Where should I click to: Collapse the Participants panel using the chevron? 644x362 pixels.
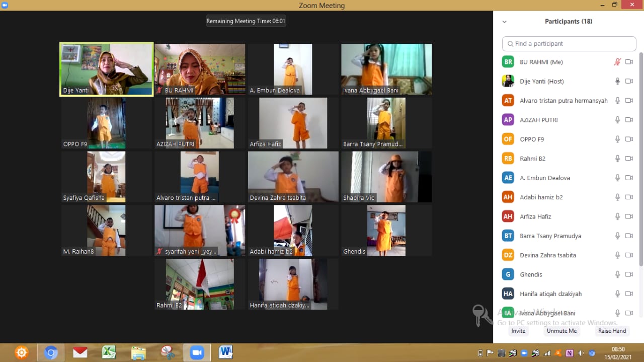pyautogui.click(x=505, y=22)
